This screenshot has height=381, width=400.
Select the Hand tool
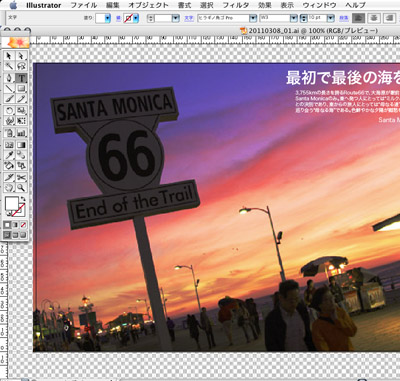[9, 188]
